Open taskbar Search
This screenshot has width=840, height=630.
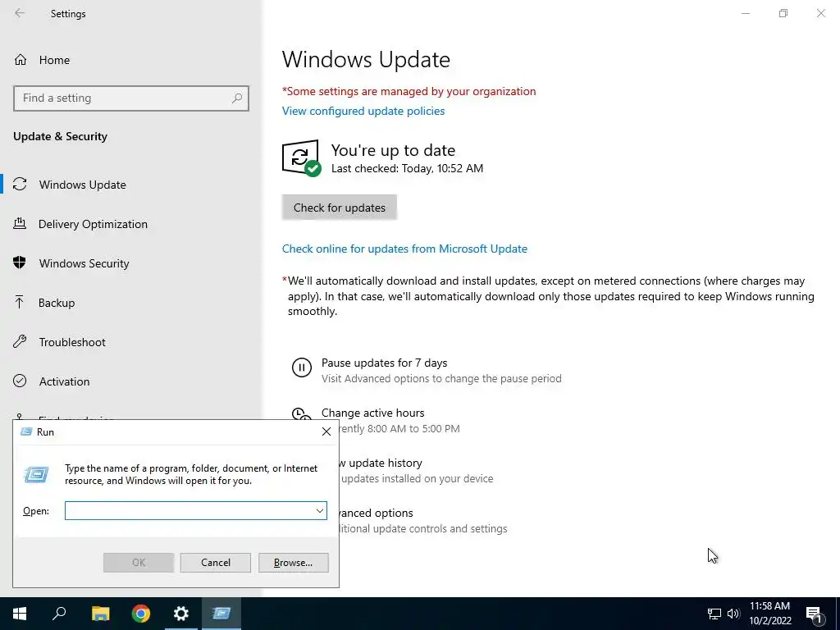pyautogui.click(x=60, y=614)
